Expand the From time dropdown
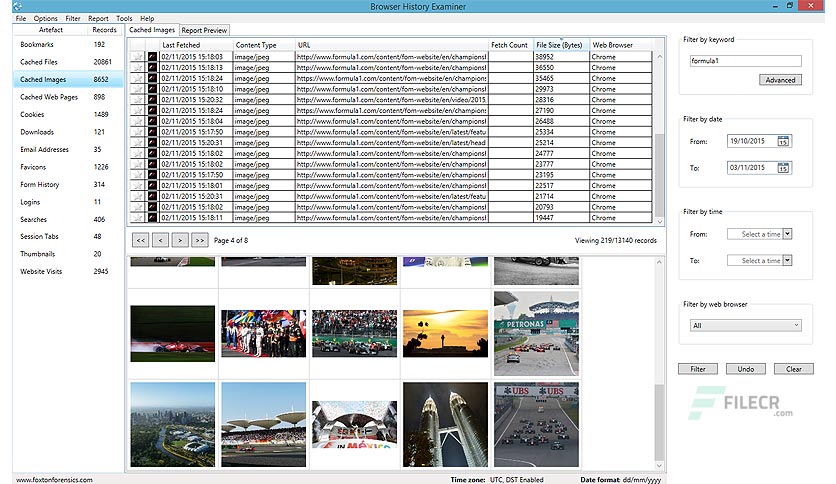Image resolution: width=836 pixels, height=484 pixels. pos(787,234)
